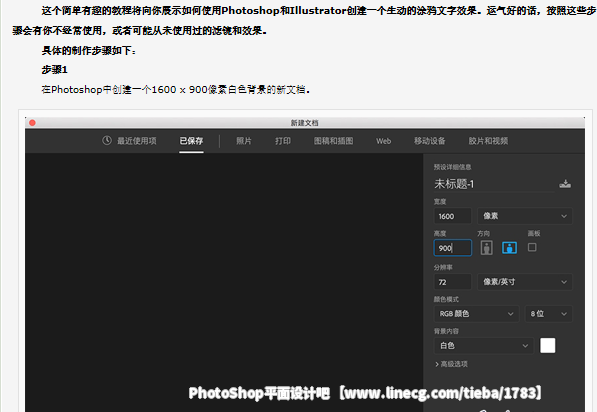Click the clock icon by 最近使用项
597x412 pixels.
[107, 141]
